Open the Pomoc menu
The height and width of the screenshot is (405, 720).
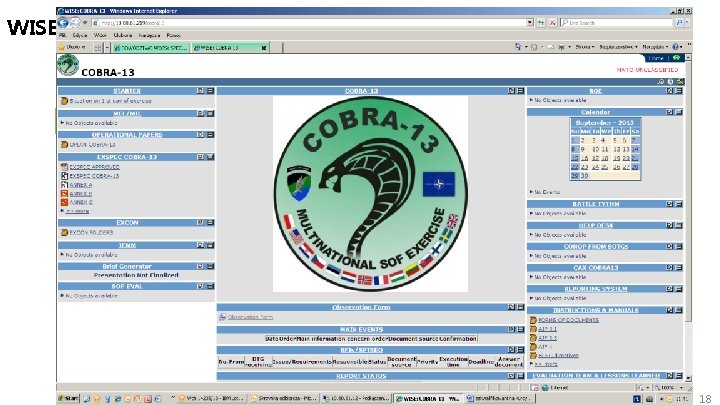[x=174, y=35]
